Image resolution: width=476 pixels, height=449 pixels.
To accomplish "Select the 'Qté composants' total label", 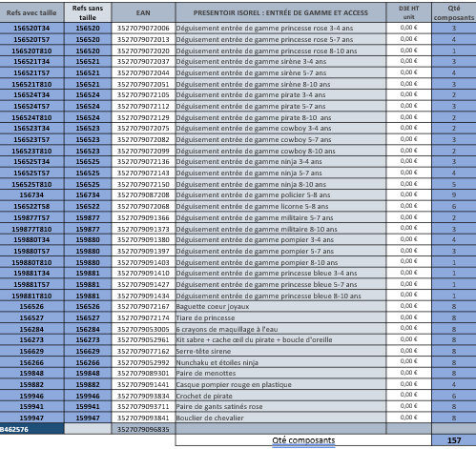I will coord(303,440).
